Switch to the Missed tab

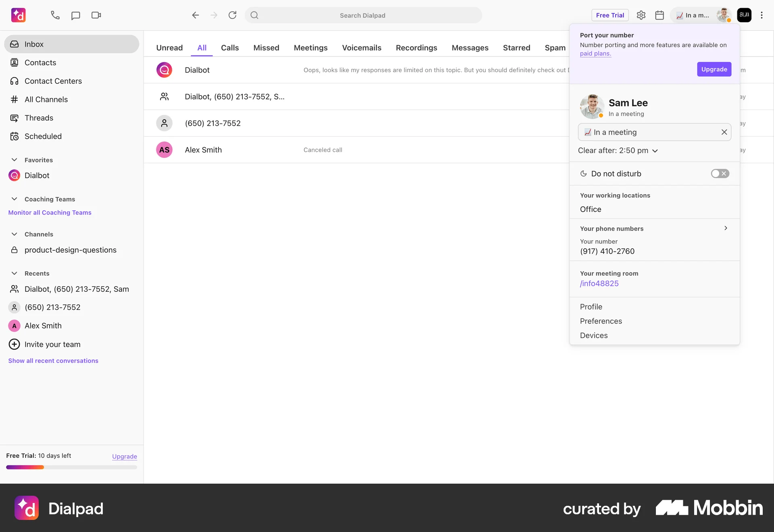coord(266,48)
